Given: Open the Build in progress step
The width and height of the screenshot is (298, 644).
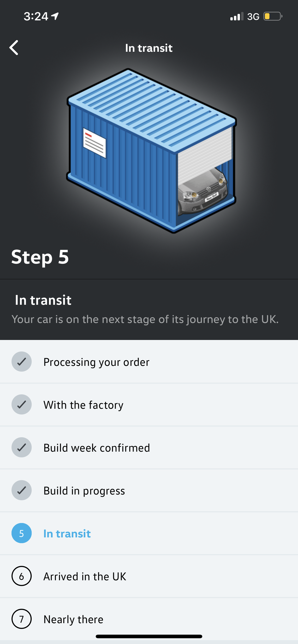Looking at the screenshot, I should pyautogui.click(x=149, y=490).
